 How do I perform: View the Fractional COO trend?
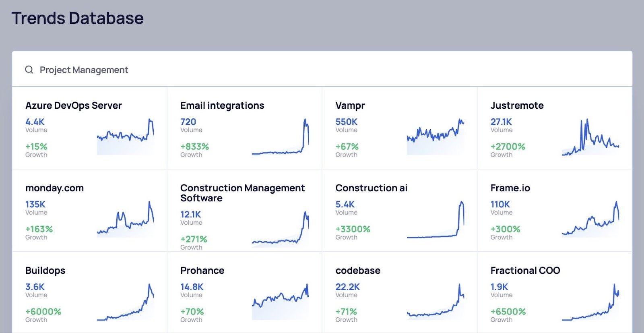[525, 270]
